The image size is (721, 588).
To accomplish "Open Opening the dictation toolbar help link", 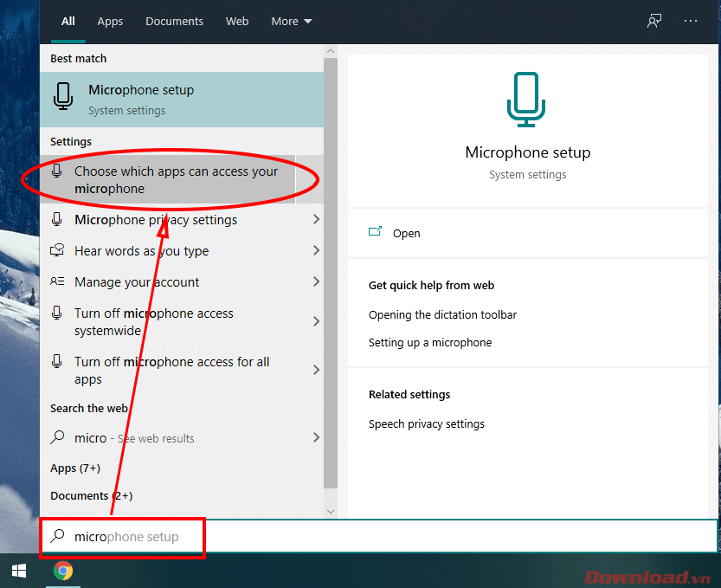I will point(443,314).
